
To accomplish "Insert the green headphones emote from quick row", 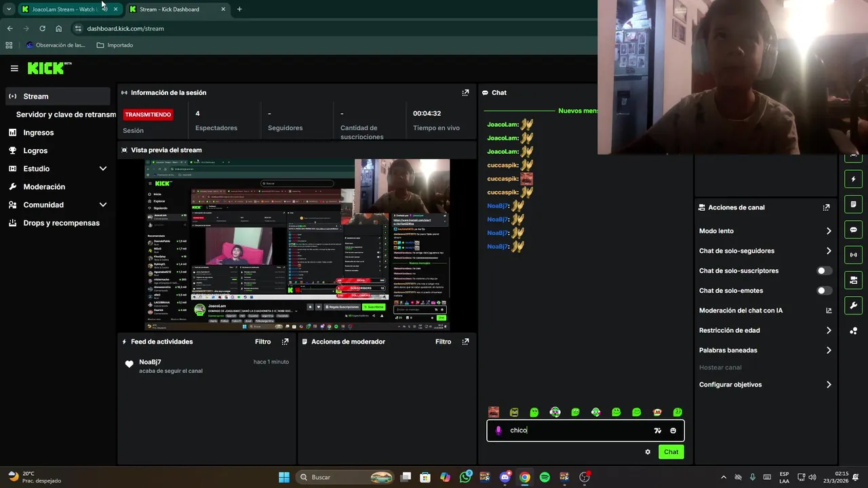I will (555, 412).
